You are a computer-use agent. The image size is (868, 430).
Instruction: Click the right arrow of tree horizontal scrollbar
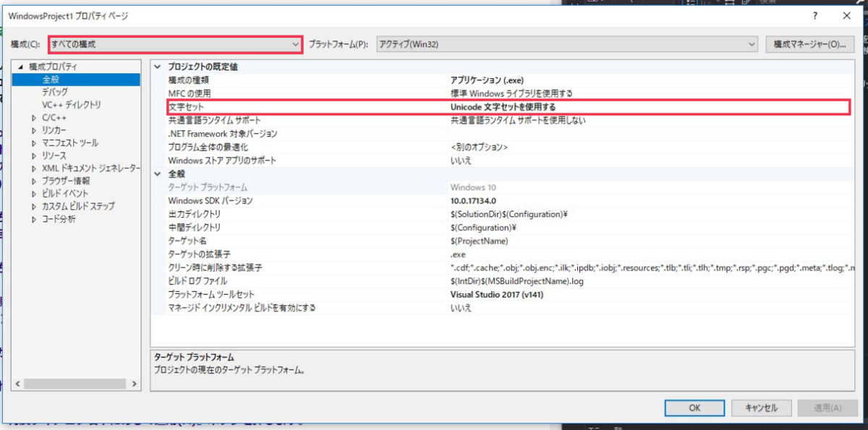coord(135,384)
